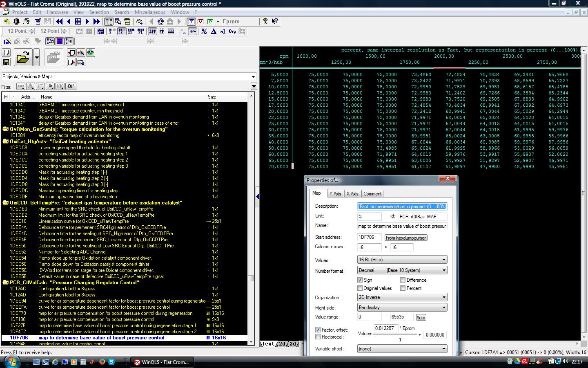This screenshot has width=588, height=368.
Task: Select map for air pressure compensation 9x9 row
Action: (x=124, y=319)
